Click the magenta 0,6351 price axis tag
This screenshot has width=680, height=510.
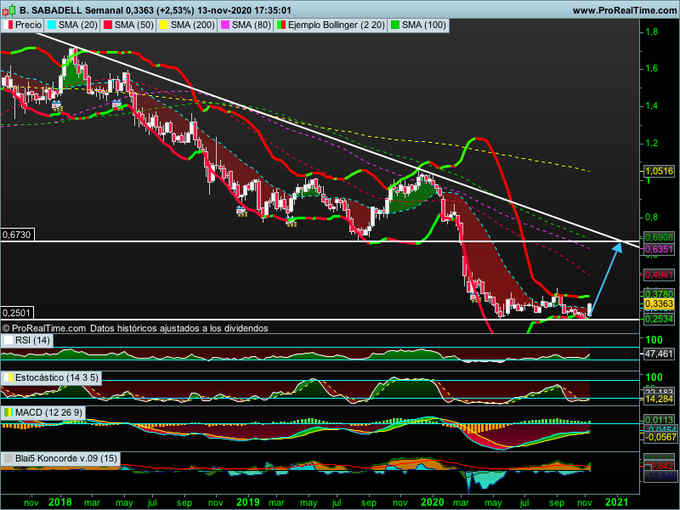tap(659, 249)
